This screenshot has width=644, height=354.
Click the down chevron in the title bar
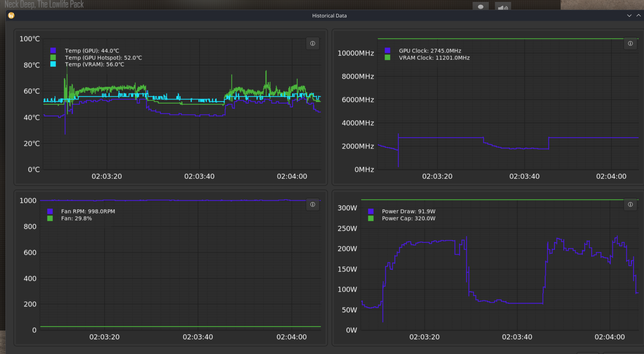click(629, 16)
